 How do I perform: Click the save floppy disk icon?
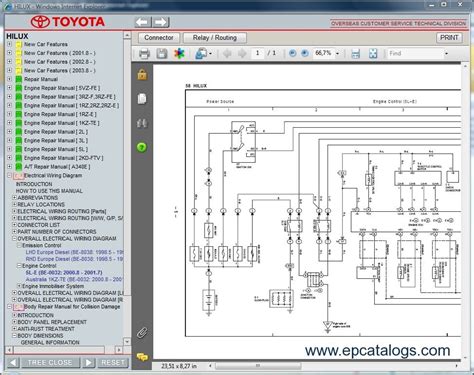coord(162,53)
